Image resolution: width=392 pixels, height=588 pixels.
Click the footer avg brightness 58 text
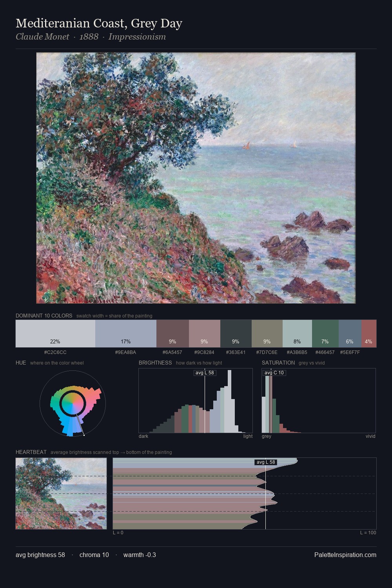tap(40, 555)
